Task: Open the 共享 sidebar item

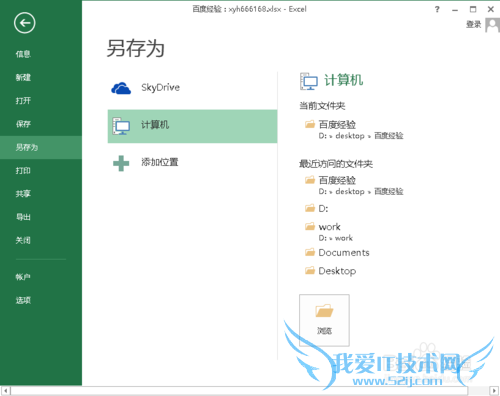Action: click(23, 194)
